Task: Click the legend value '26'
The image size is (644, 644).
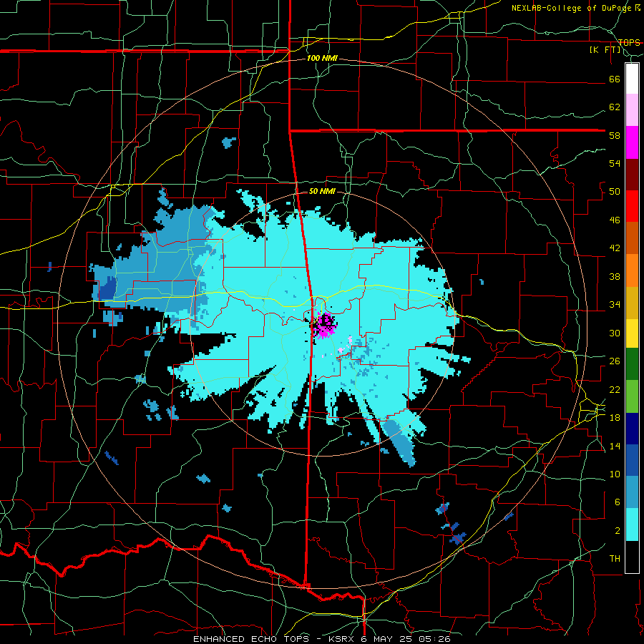Action: click(x=615, y=361)
